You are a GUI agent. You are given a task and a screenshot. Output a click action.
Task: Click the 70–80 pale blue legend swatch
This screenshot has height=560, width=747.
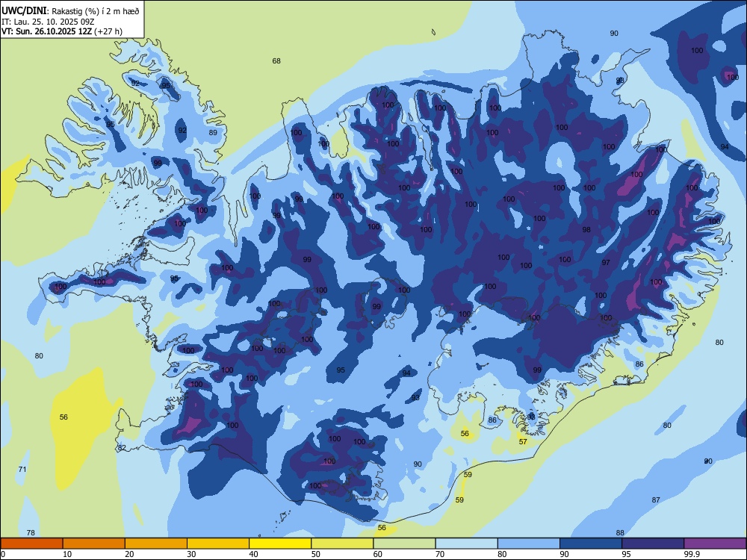click(466, 544)
